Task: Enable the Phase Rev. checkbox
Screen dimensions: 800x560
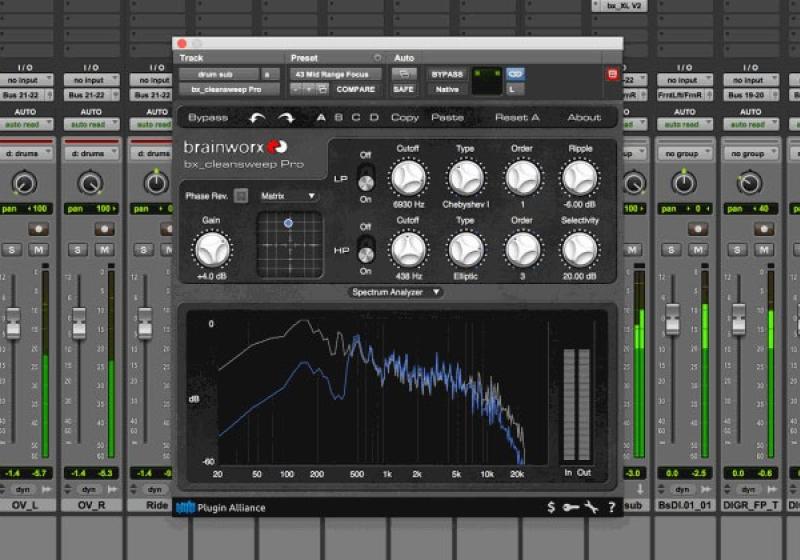Action: click(x=241, y=196)
